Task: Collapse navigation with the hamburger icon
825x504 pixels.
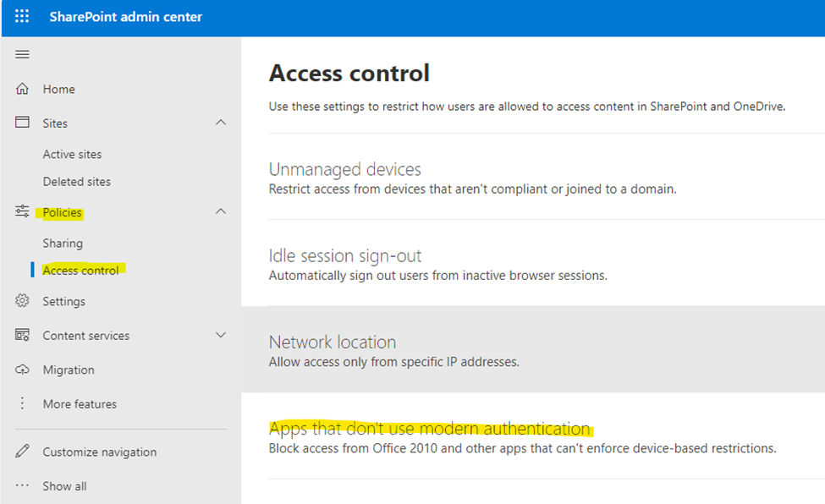Action: tap(23, 55)
